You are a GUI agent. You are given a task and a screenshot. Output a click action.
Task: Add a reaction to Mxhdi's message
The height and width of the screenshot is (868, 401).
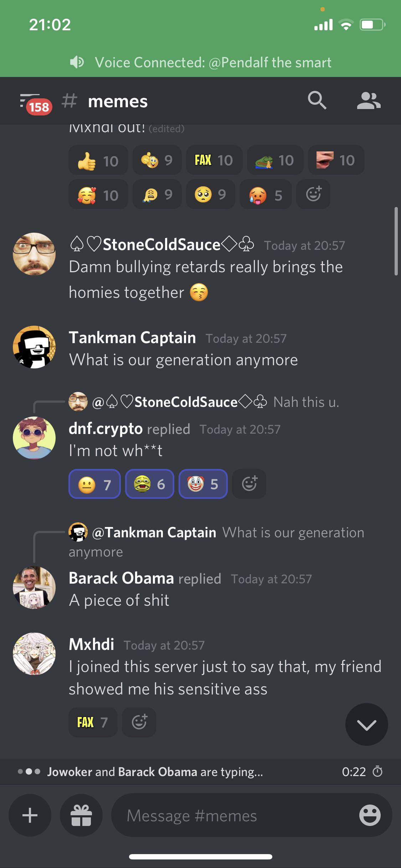tap(139, 722)
